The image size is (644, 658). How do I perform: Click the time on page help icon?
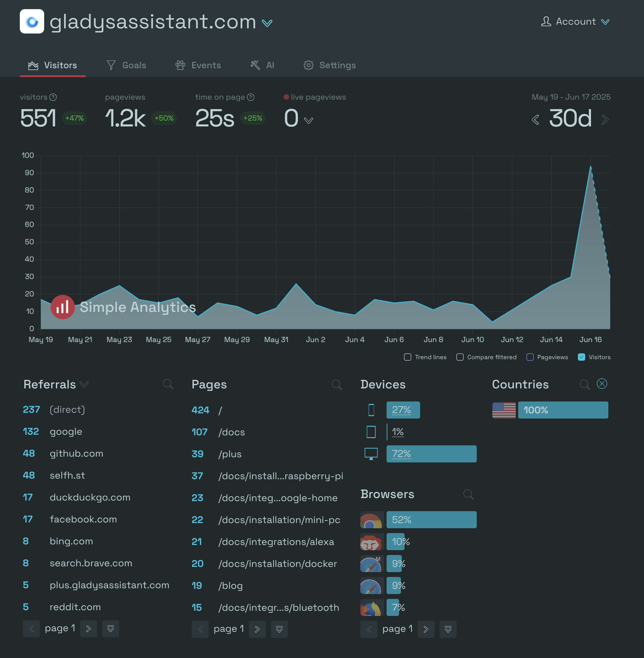(x=251, y=97)
